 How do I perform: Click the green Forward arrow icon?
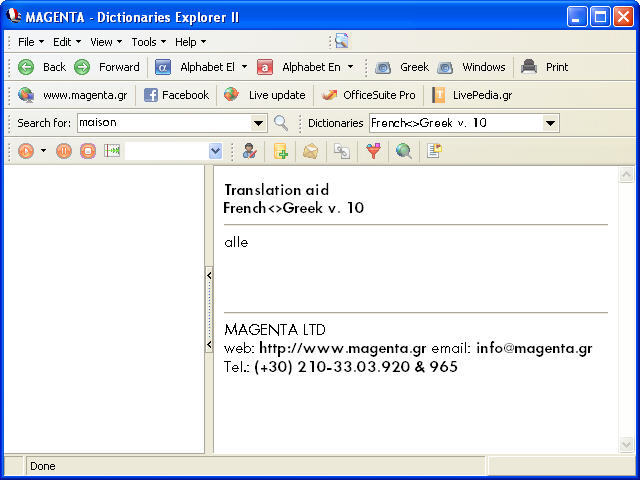[82, 67]
